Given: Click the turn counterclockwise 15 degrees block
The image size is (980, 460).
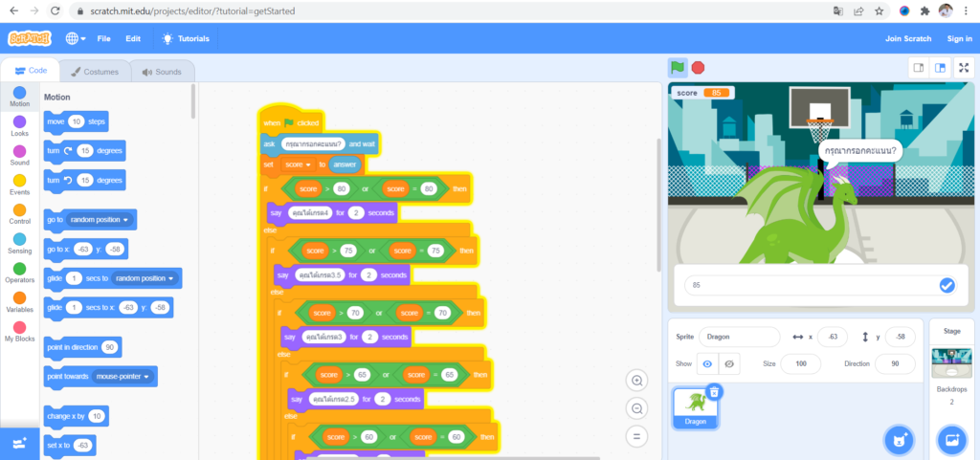Looking at the screenshot, I should click(x=84, y=181).
